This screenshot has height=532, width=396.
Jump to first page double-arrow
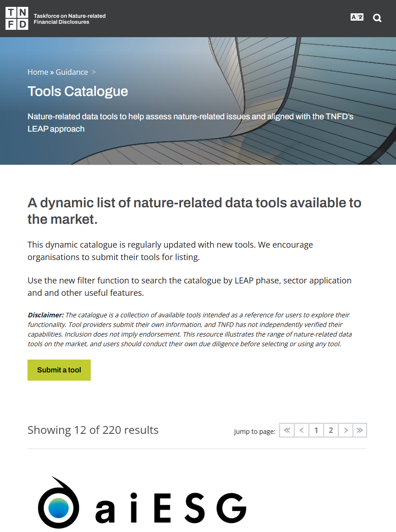pos(287,430)
